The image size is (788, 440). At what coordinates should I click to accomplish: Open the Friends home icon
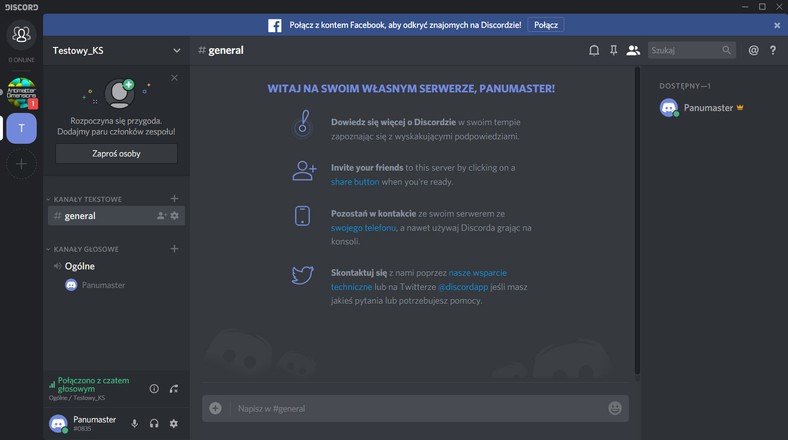click(x=21, y=35)
